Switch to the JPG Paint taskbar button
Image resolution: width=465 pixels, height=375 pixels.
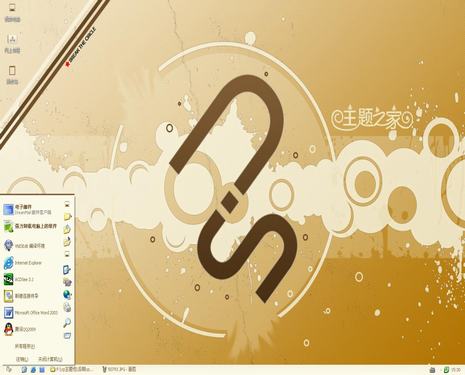tap(119, 369)
